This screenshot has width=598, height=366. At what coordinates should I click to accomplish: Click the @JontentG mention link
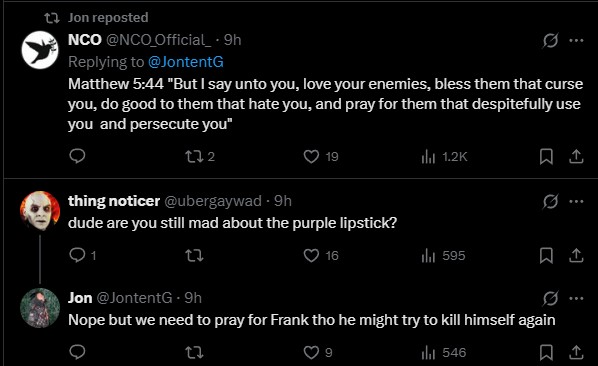coord(186,62)
